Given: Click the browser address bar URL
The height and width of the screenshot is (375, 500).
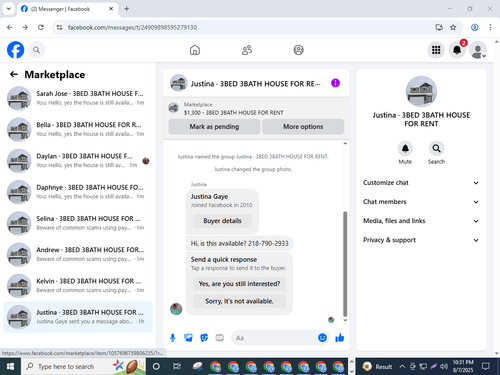Looking at the screenshot, I should coord(132,27).
